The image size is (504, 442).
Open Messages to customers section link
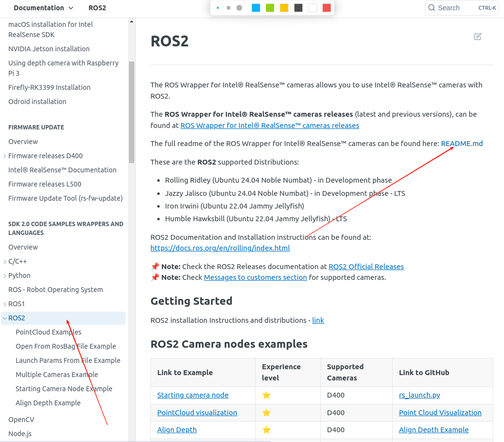pos(255,277)
